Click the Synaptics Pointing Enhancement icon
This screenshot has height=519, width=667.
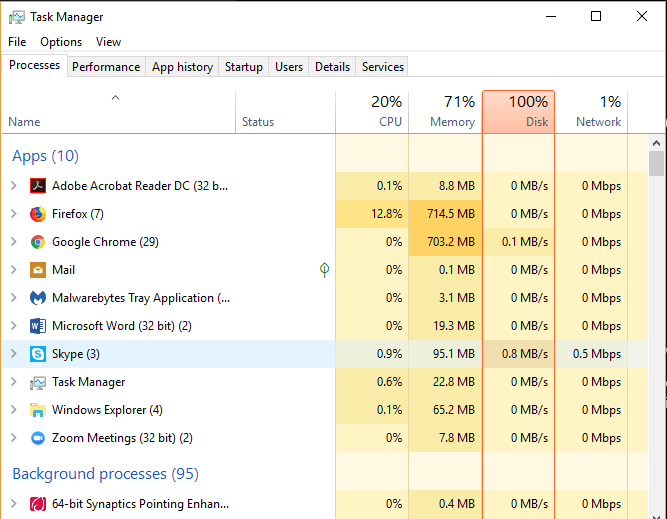coord(38,504)
